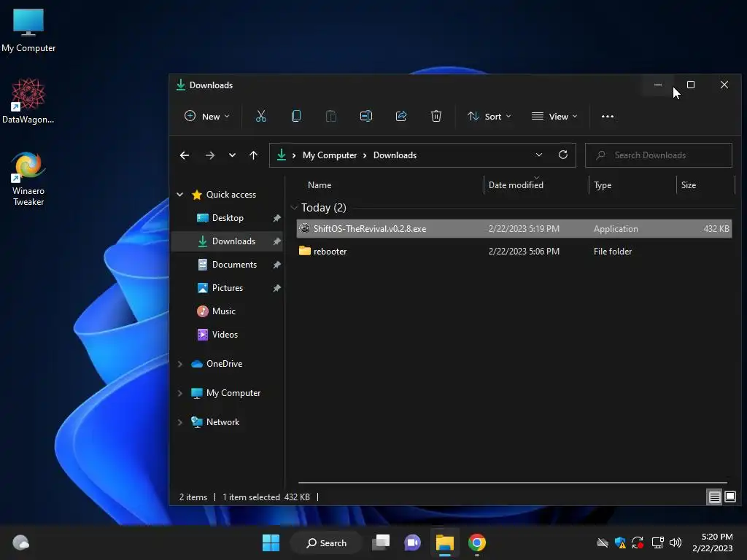
Task: Expand the My Computer tree node
Action: point(180,393)
